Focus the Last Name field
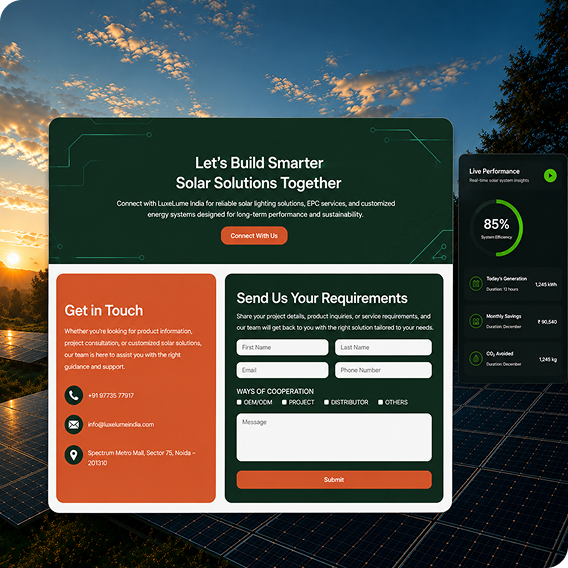568x568 pixels. (x=383, y=347)
